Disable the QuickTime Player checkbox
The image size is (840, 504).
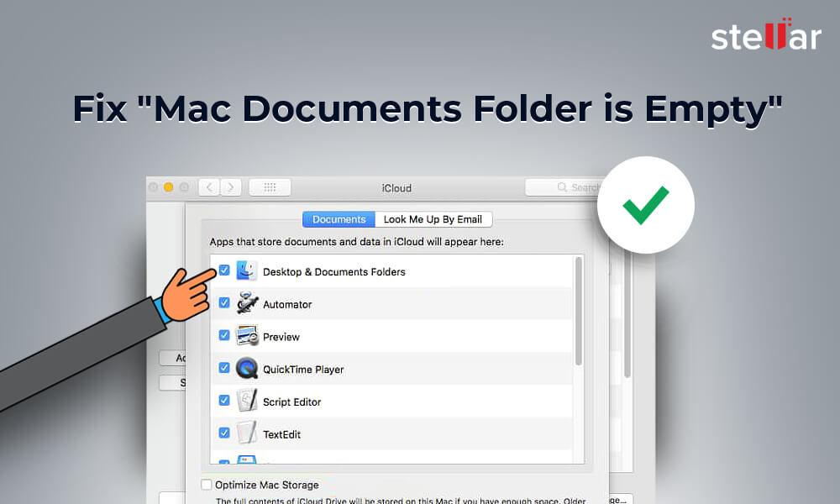[224, 368]
